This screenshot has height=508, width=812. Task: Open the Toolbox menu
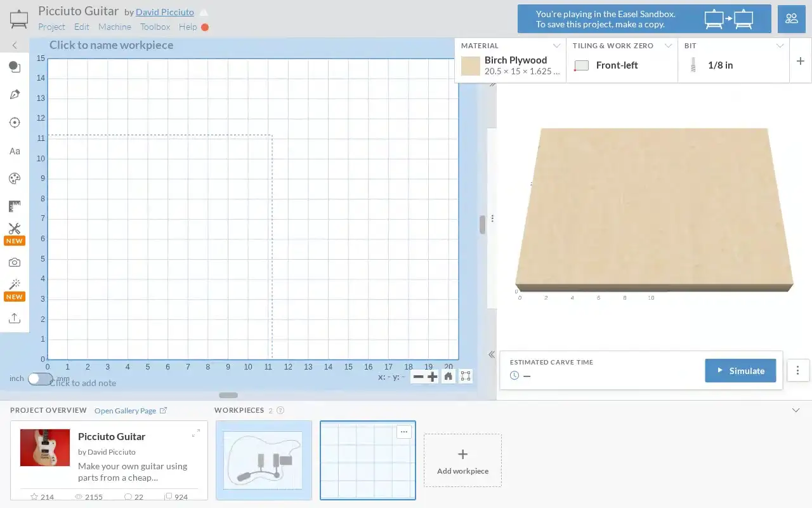pos(155,27)
